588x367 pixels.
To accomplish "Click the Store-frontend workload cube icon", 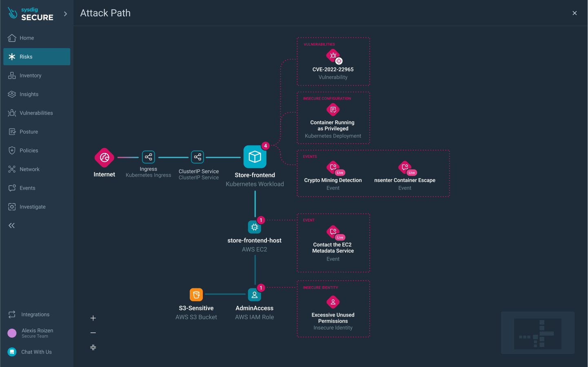I will point(255,157).
